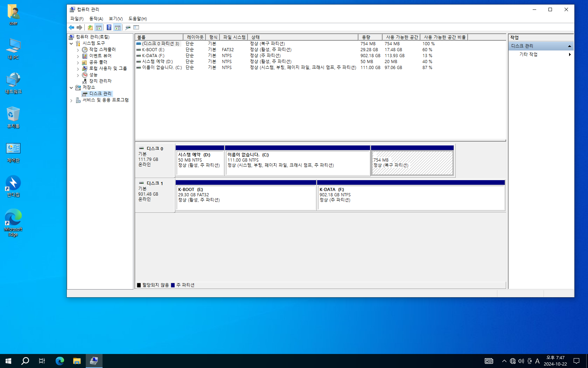Image resolution: width=588 pixels, height=368 pixels.
Task: Open the 동작(A) menu
Action: point(96,19)
